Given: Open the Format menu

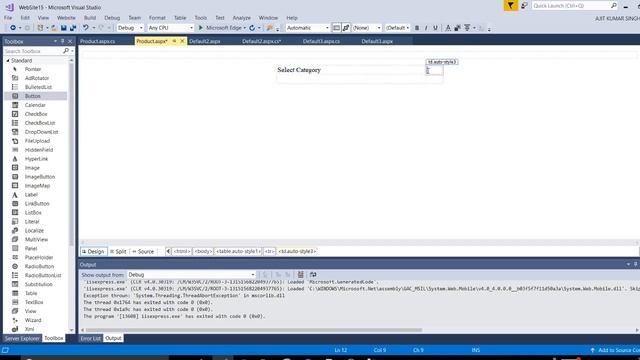Looking at the screenshot, I should point(157,18).
